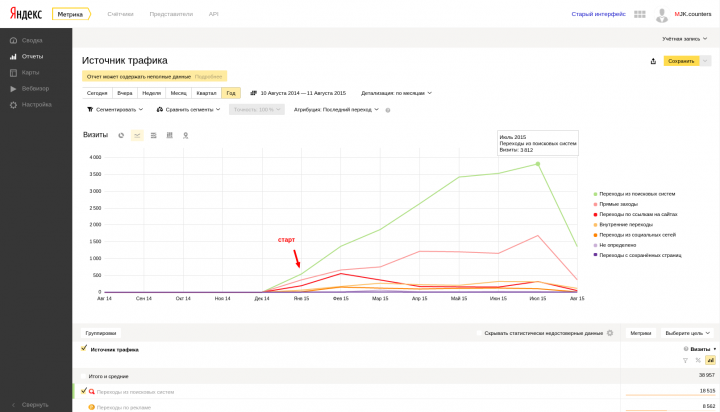Click the help icon beside Атрибуция
Image resolution: width=720 pixels, height=412 pixels.
point(388,110)
